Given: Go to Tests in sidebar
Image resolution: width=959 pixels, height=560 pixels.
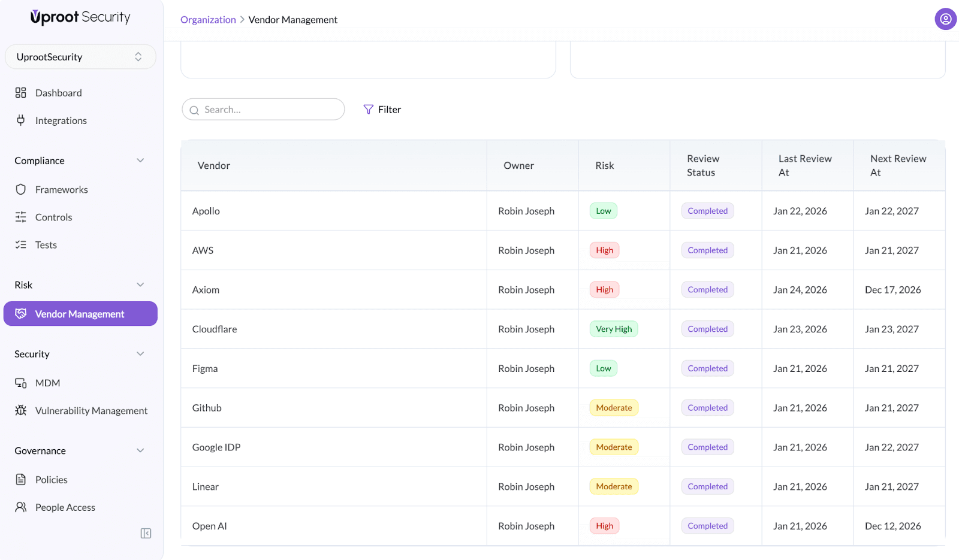Looking at the screenshot, I should [x=46, y=245].
